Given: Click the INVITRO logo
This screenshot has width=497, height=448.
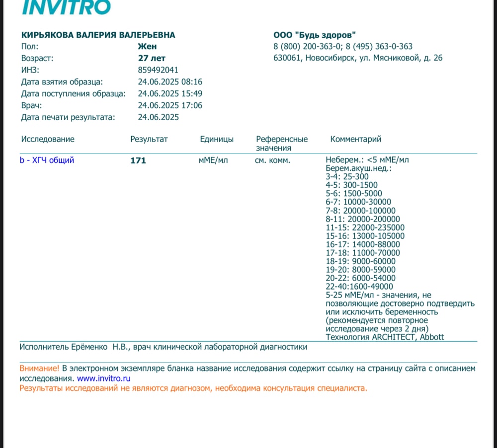Looking at the screenshot, I should [x=66, y=7].
